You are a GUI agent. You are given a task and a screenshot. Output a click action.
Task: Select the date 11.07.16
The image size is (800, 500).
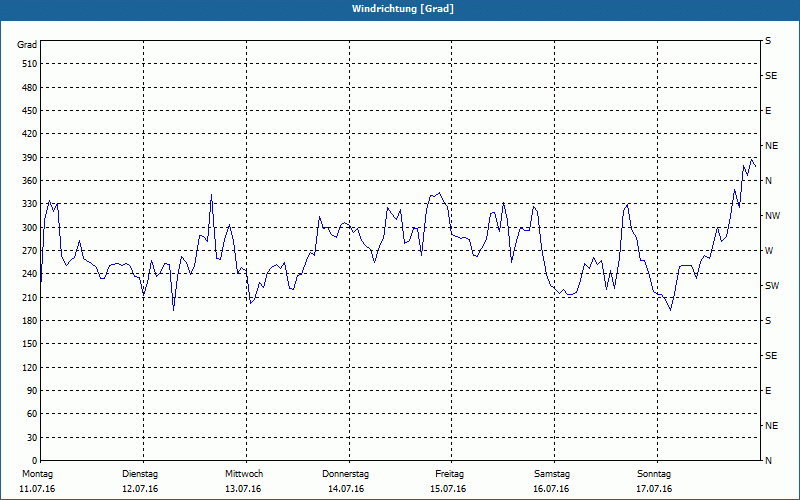(x=37, y=489)
